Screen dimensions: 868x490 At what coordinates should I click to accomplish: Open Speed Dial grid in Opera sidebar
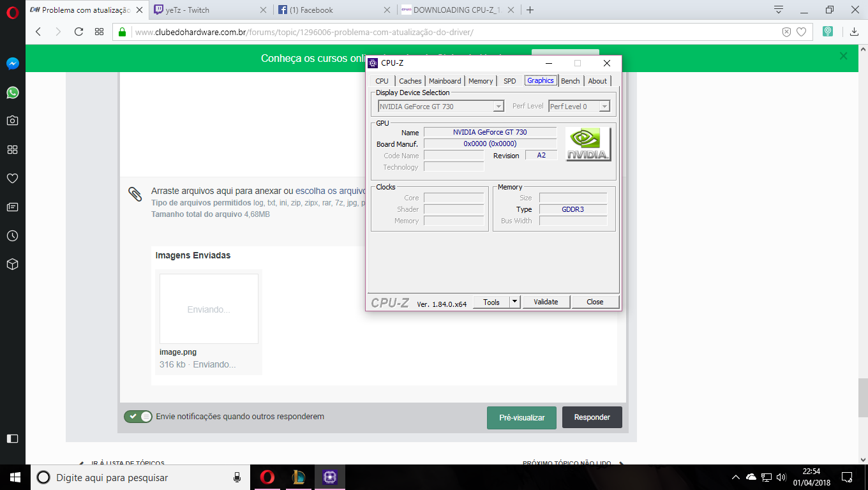(x=13, y=149)
